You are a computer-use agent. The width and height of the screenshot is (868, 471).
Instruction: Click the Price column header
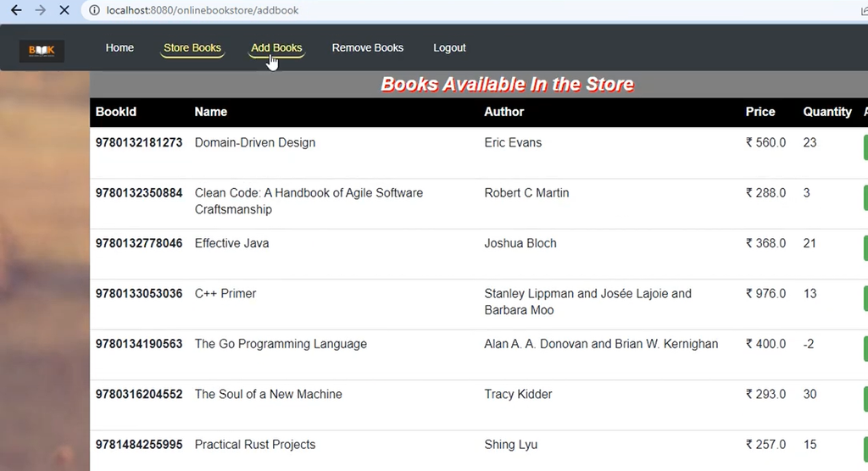click(x=760, y=112)
